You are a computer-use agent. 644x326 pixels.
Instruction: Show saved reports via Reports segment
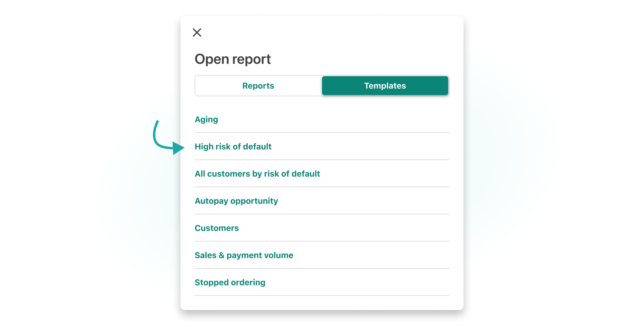pos(258,86)
